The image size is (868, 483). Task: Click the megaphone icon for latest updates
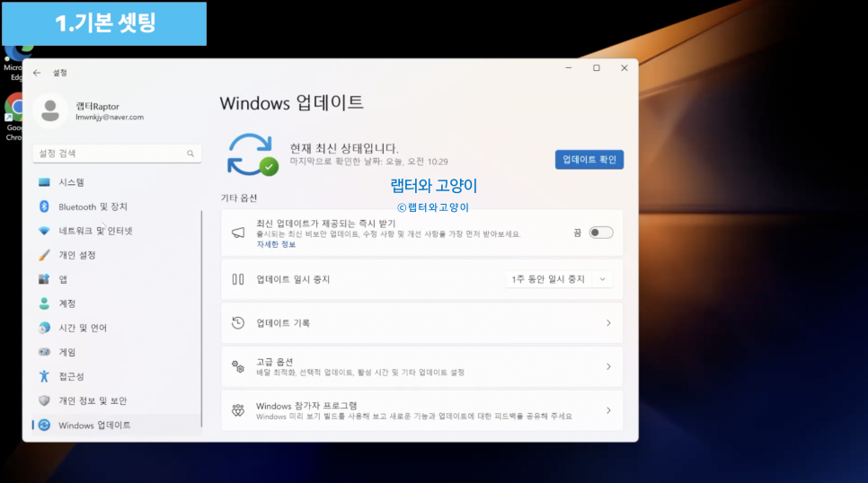(x=238, y=233)
